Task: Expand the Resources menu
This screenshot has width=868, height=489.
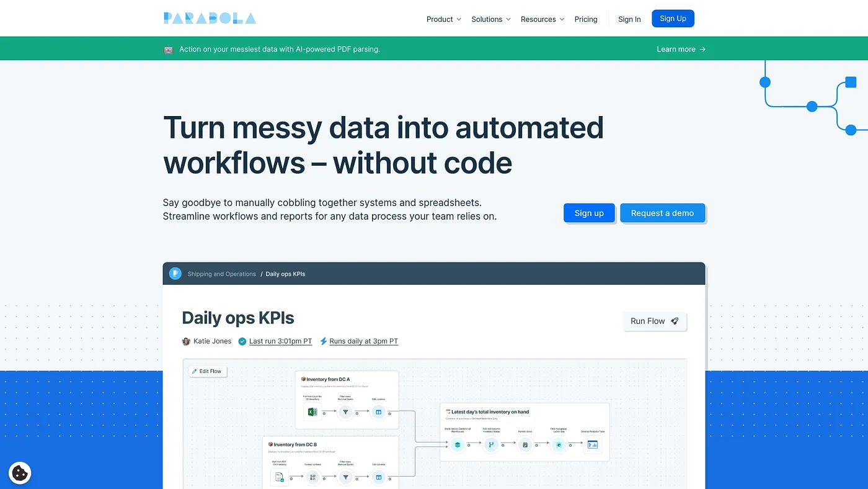Action: tap(542, 19)
